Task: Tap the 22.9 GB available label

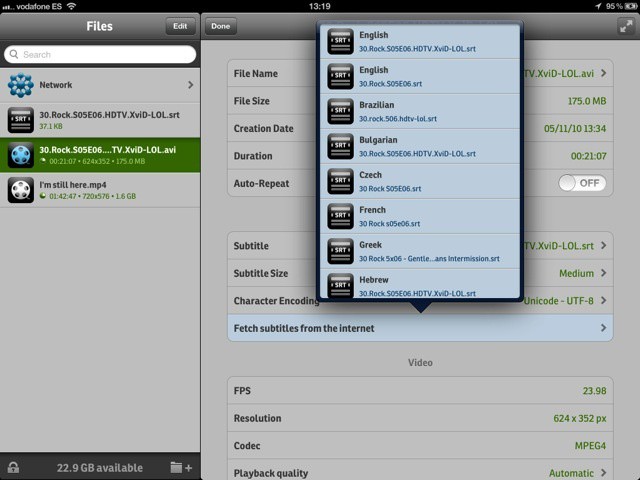Action: [x=100, y=468]
